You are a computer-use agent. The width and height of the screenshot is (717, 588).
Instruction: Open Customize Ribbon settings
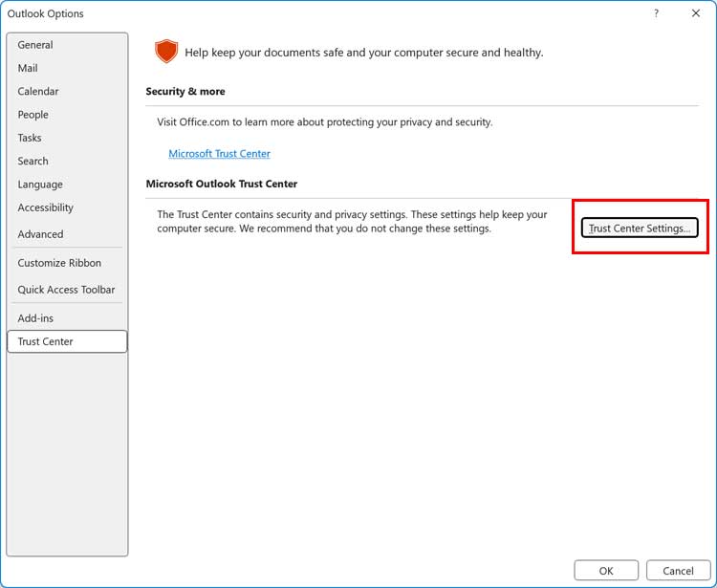coord(67,263)
